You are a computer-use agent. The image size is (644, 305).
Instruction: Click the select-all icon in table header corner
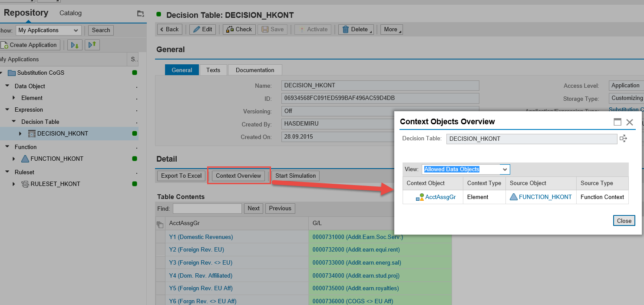160,224
